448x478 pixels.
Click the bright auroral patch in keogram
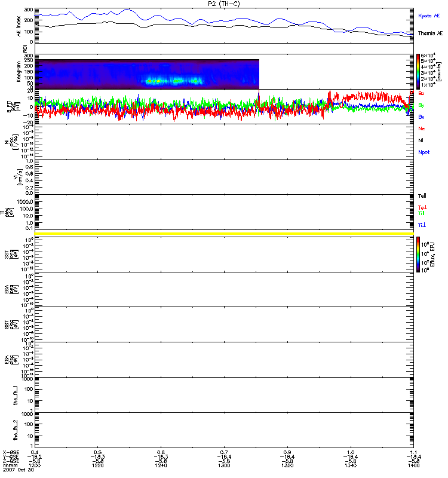point(172,81)
